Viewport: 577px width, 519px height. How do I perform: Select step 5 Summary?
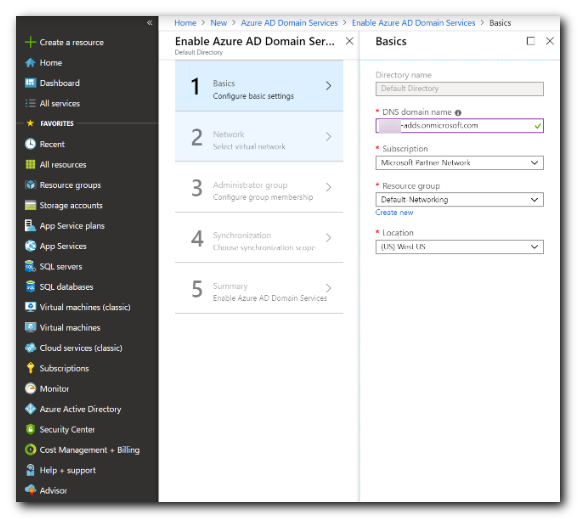pyautogui.click(x=259, y=288)
